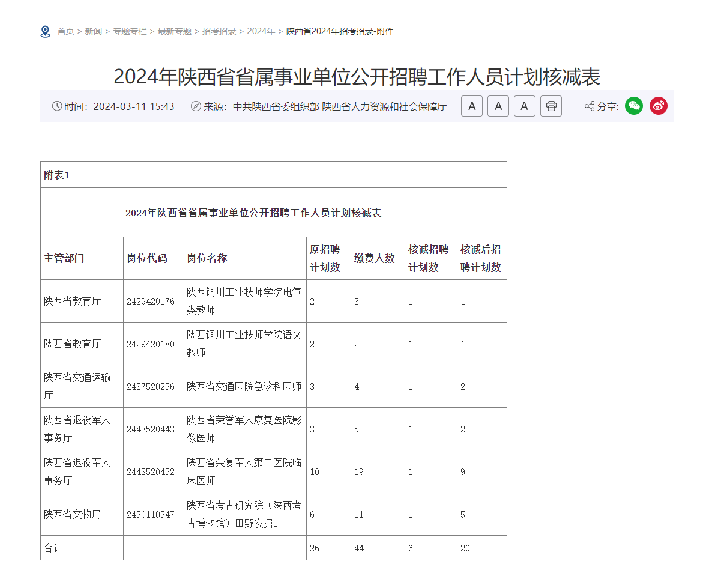This screenshot has width=715, height=588.
Task: Share article via Weibo icon
Action: [x=659, y=106]
